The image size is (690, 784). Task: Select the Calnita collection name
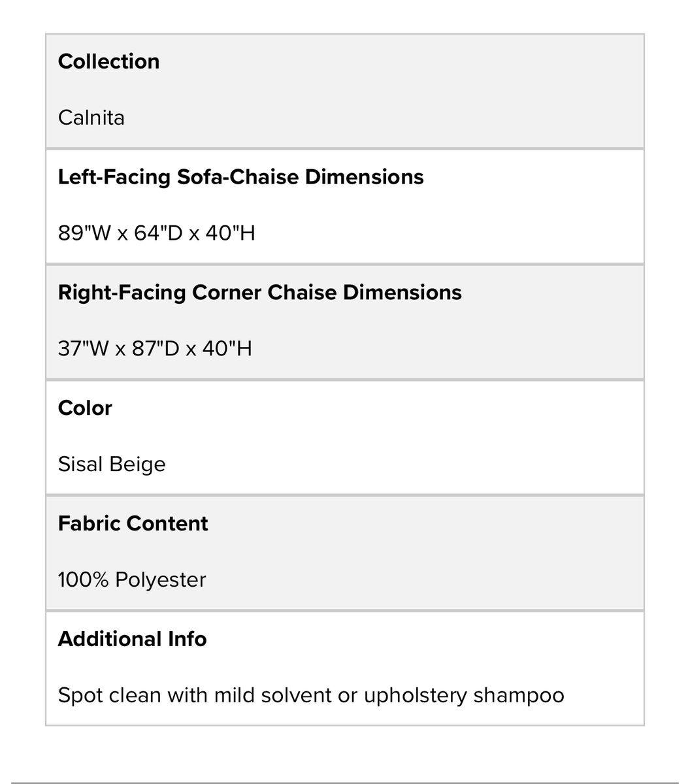(91, 118)
